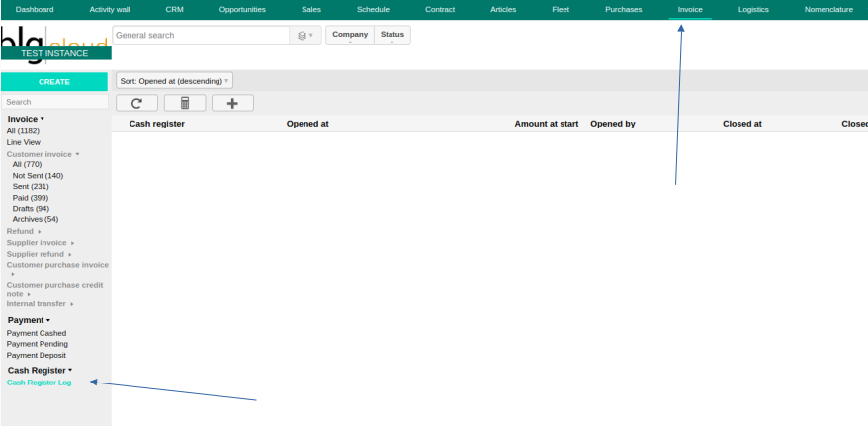The image size is (868, 426).
Task: Collapse the Customer invoice subsection
Action: [43, 154]
